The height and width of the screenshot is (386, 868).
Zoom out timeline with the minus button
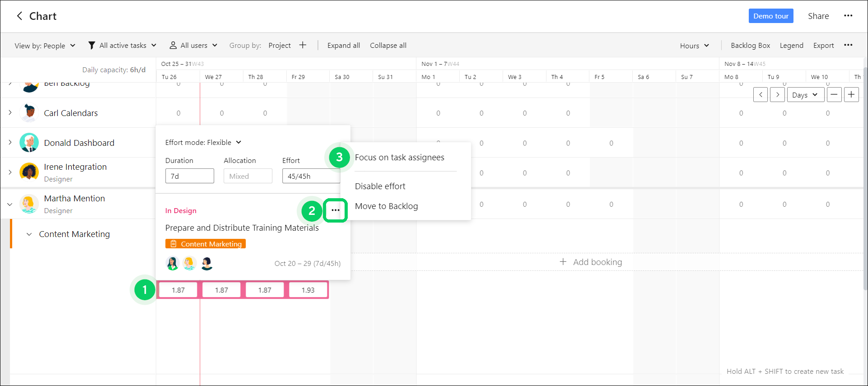coord(834,95)
